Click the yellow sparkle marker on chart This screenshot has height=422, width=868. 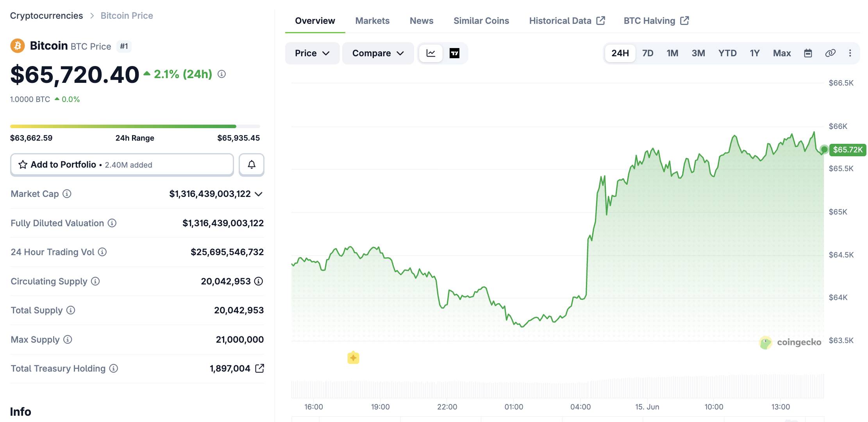(353, 358)
